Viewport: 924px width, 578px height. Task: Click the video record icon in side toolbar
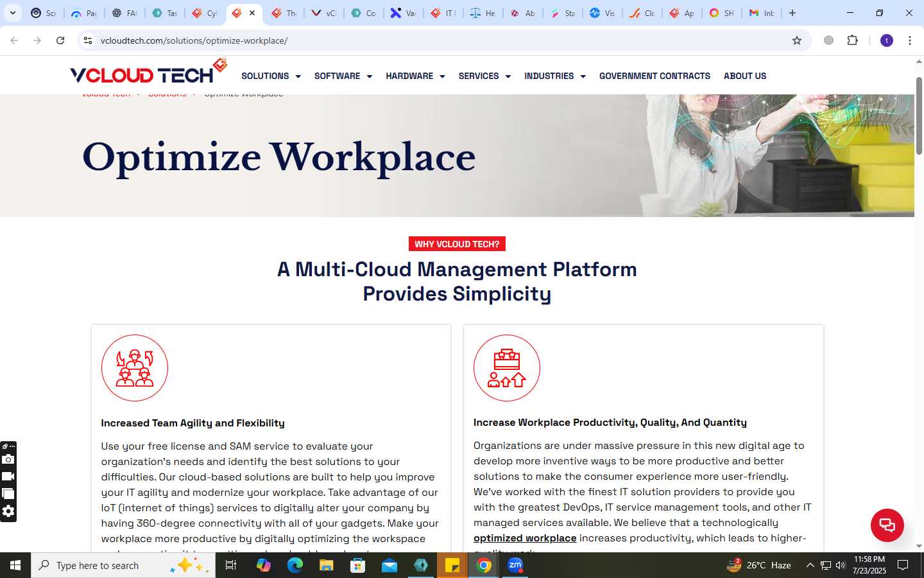(x=8, y=477)
